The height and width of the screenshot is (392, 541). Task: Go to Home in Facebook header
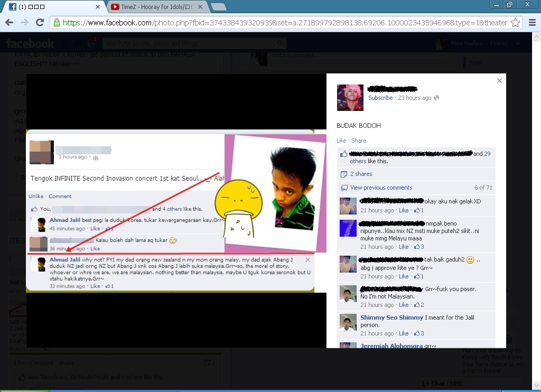point(499,43)
